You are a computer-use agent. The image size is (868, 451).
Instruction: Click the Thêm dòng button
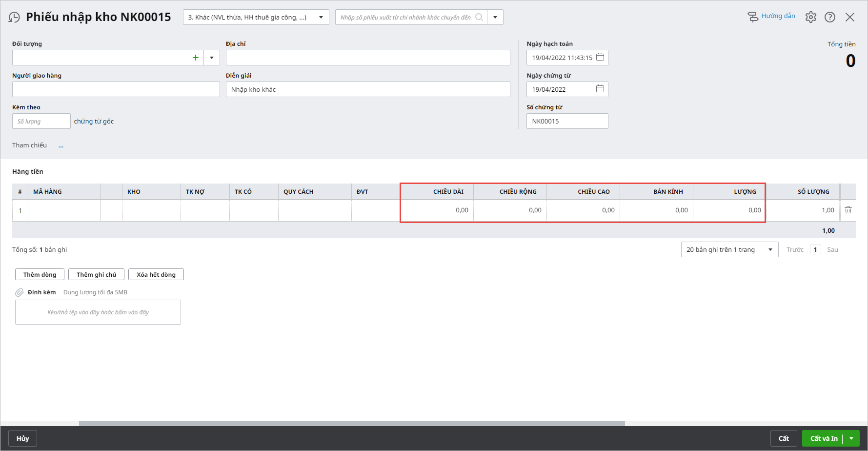coord(40,274)
